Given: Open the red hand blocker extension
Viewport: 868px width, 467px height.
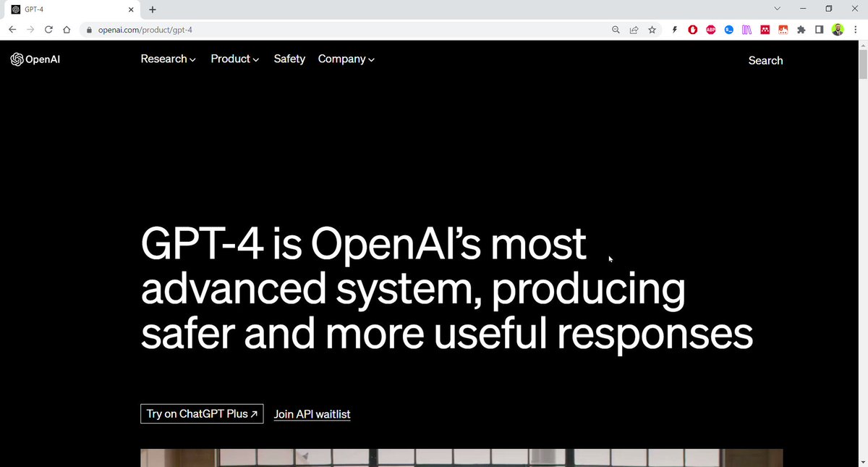Looking at the screenshot, I should click(x=693, y=30).
